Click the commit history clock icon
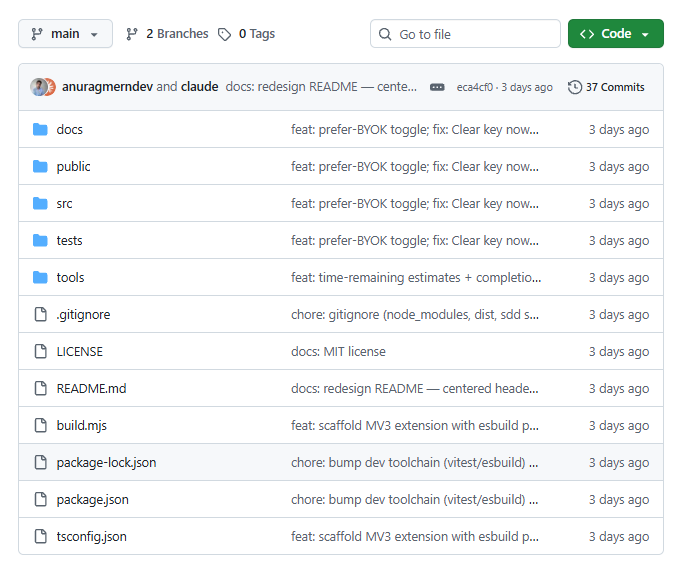Image resolution: width=690 pixels, height=567 pixels. click(x=575, y=87)
